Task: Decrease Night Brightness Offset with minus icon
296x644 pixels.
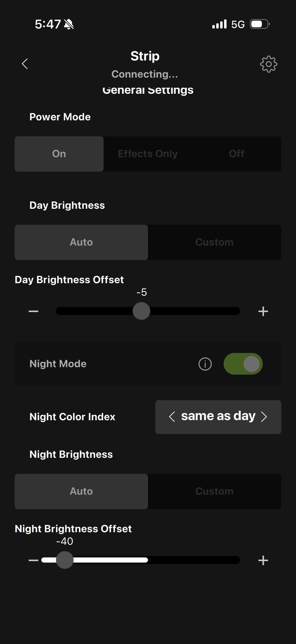Action: pyautogui.click(x=33, y=560)
